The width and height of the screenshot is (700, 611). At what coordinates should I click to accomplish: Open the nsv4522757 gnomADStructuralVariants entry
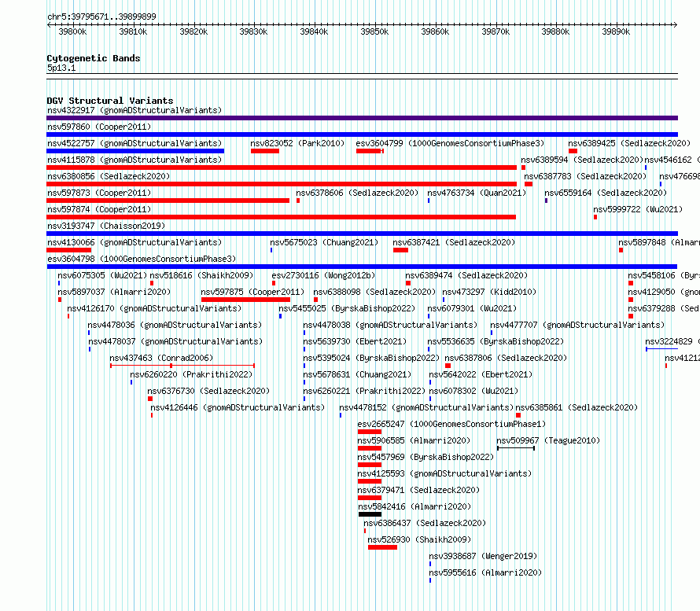[134, 143]
